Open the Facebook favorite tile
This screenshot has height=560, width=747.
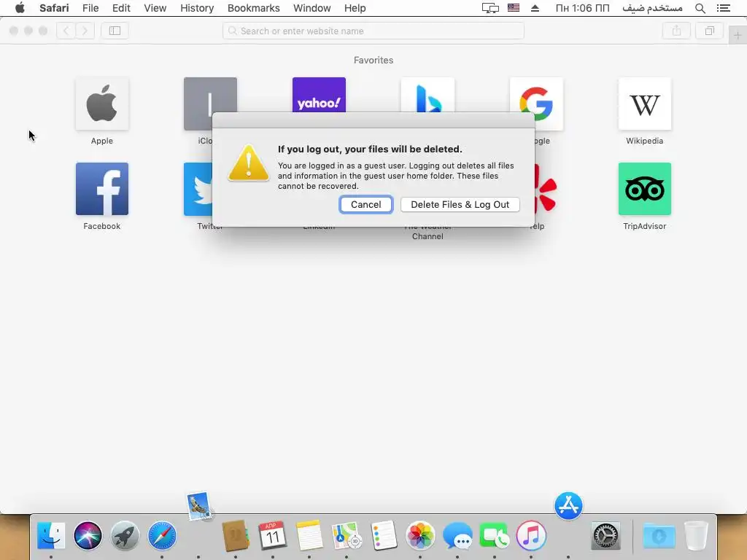[102, 189]
